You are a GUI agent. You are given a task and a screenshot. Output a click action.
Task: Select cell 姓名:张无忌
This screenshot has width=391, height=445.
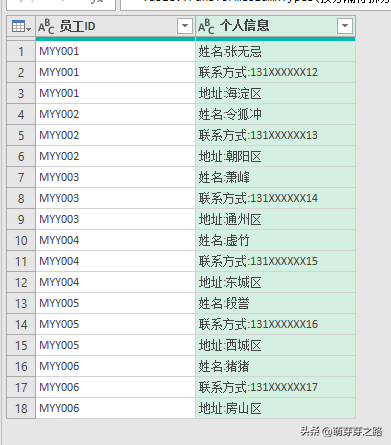point(275,51)
